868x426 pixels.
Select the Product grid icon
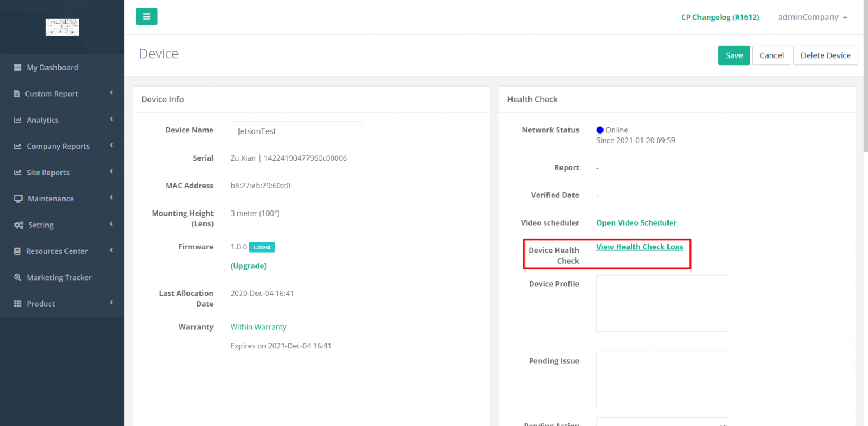[17, 303]
